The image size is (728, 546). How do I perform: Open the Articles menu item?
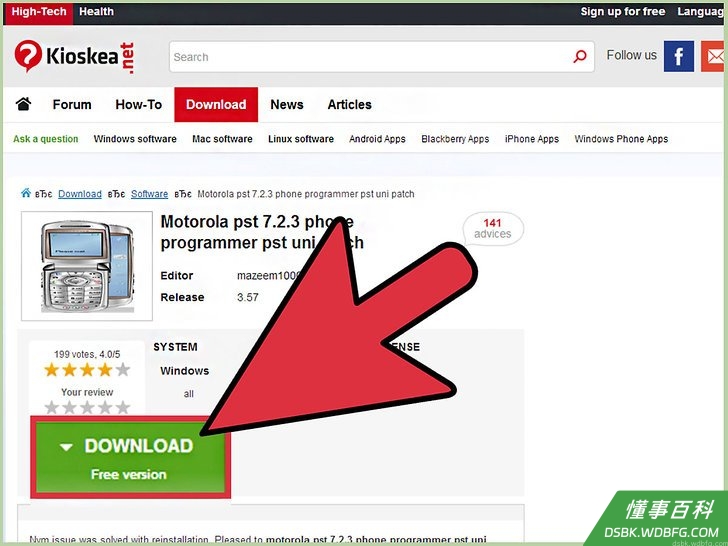pyautogui.click(x=350, y=104)
